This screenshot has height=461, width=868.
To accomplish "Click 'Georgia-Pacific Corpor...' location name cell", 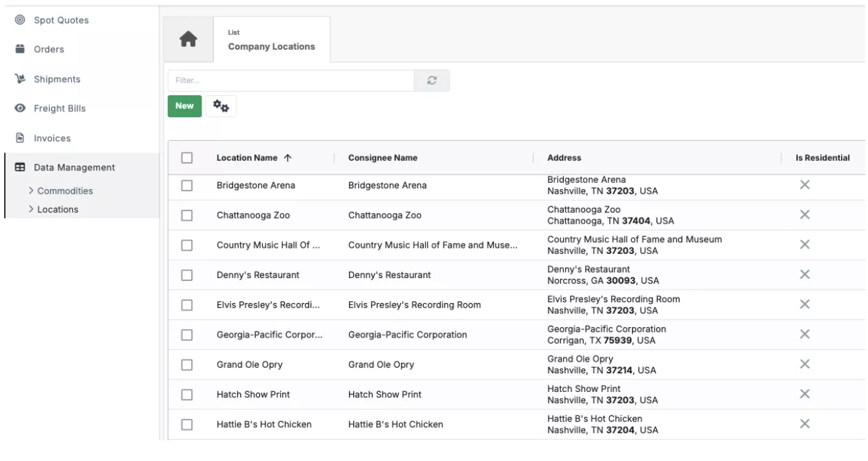I will (x=270, y=335).
